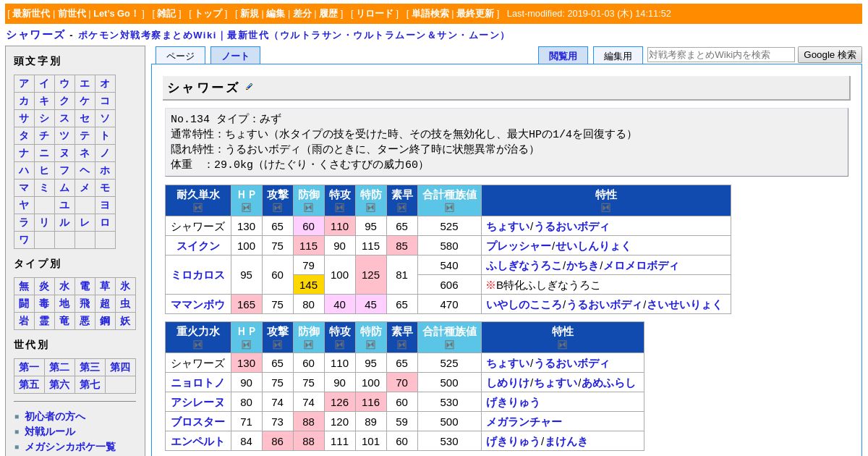Click 履歴 in the top menu bar
The image size is (868, 456).
328,14
